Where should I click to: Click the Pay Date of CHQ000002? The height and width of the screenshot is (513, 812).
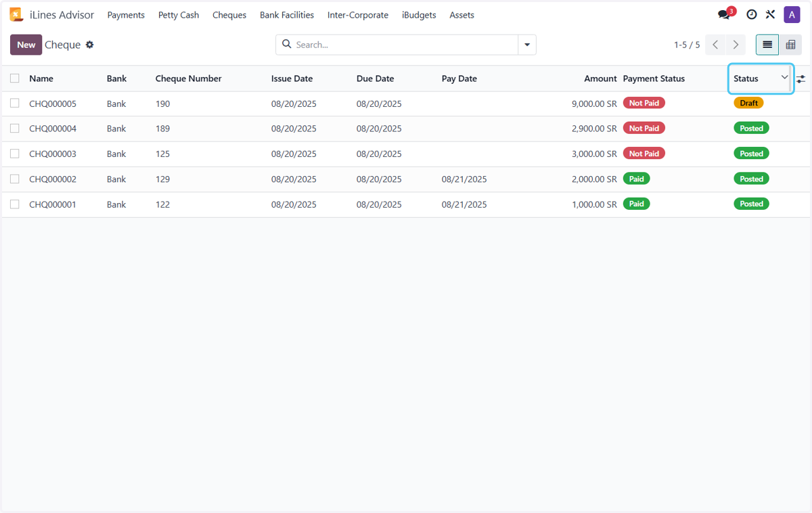pos(464,179)
